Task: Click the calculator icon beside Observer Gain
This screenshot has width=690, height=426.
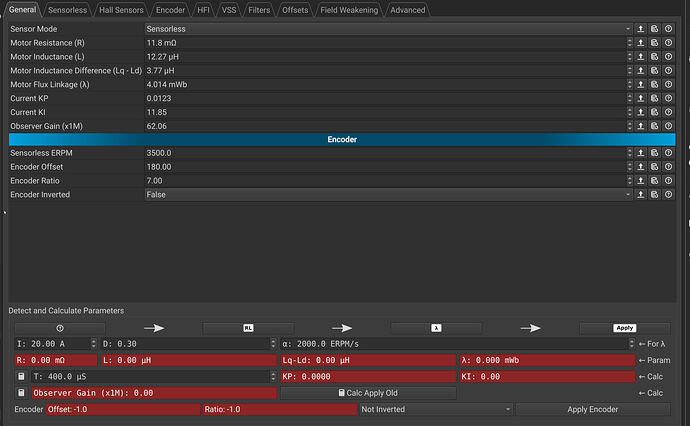Action: (x=21, y=393)
